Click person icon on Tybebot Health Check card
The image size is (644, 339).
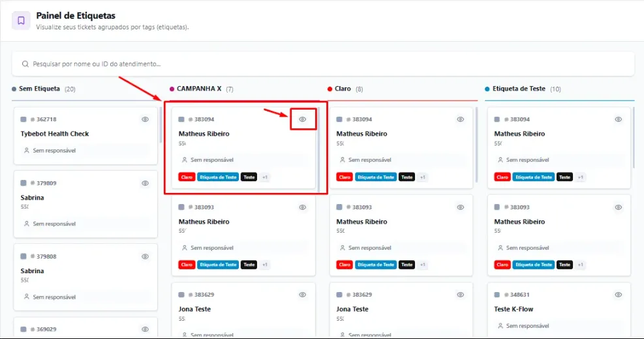(x=27, y=151)
